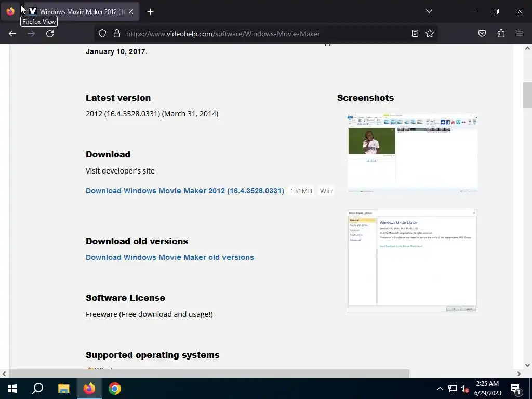The height and width of the screenshot is (399, 532).
Task: Click the 131MB file size label
Action: [301, 191]
